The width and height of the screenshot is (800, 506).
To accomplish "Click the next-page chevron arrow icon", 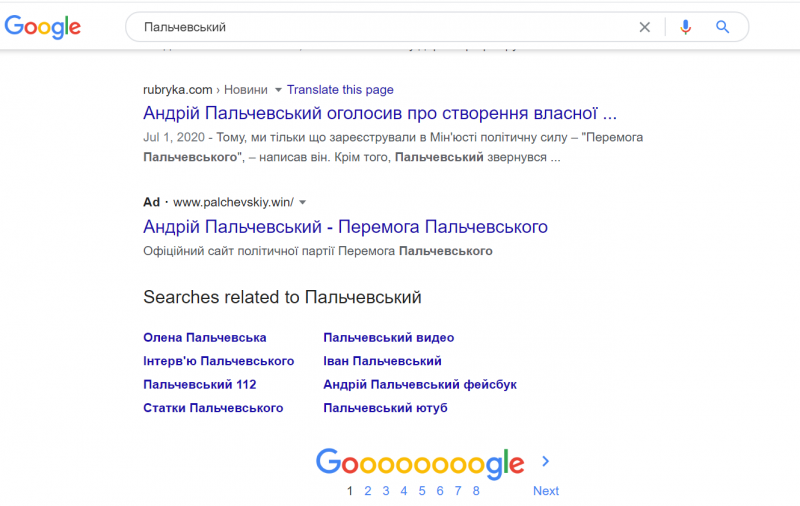I will point(545,461).
